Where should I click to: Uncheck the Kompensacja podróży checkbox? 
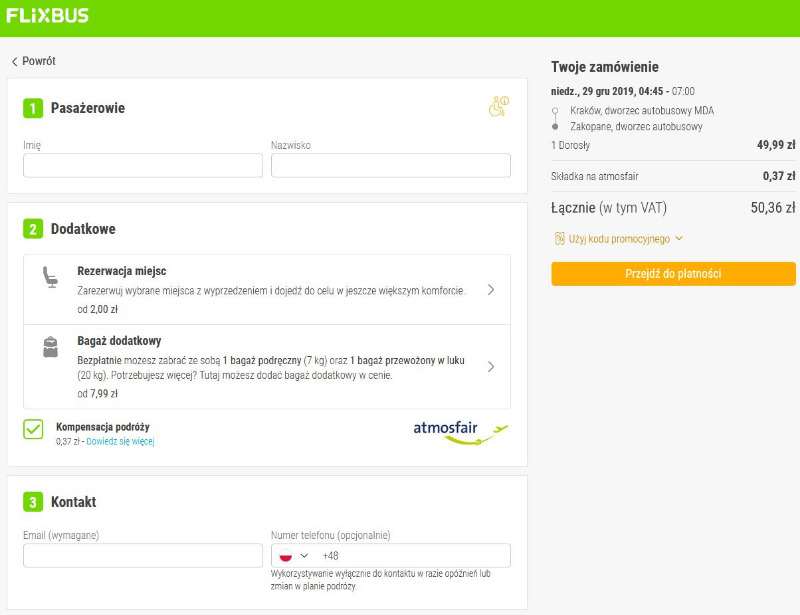[x=32, y=427]
